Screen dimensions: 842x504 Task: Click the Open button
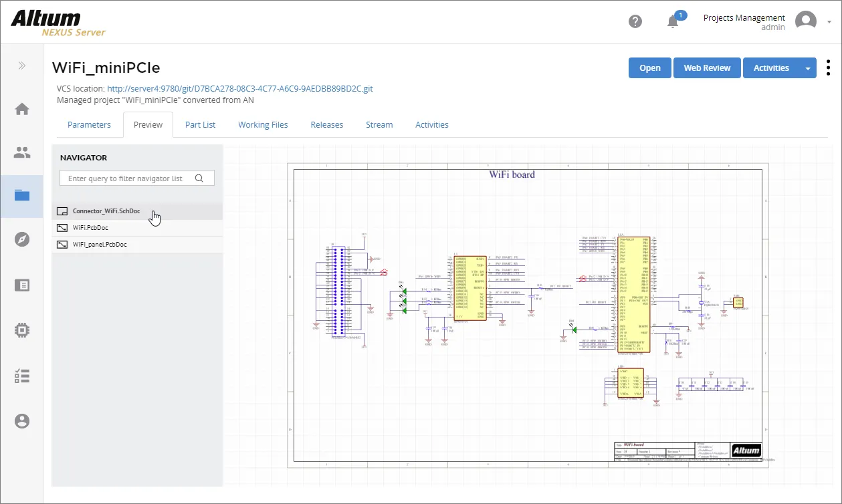coord(650,68)
